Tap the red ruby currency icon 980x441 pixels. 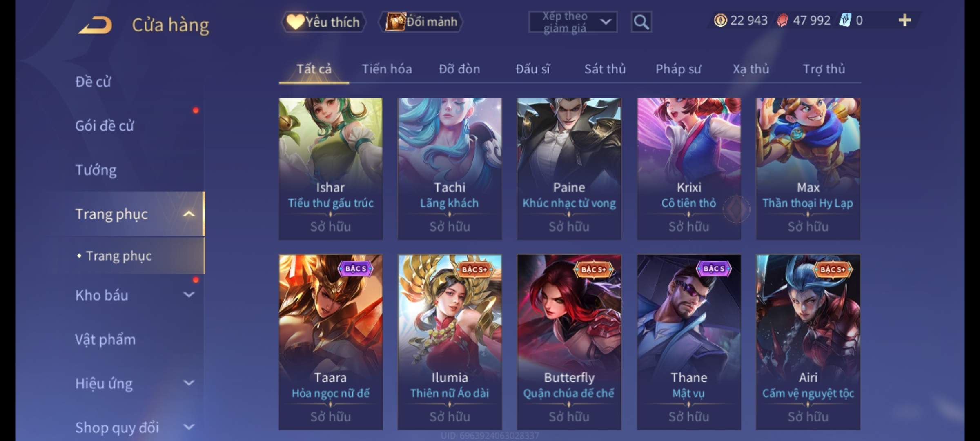click(782, 20)
